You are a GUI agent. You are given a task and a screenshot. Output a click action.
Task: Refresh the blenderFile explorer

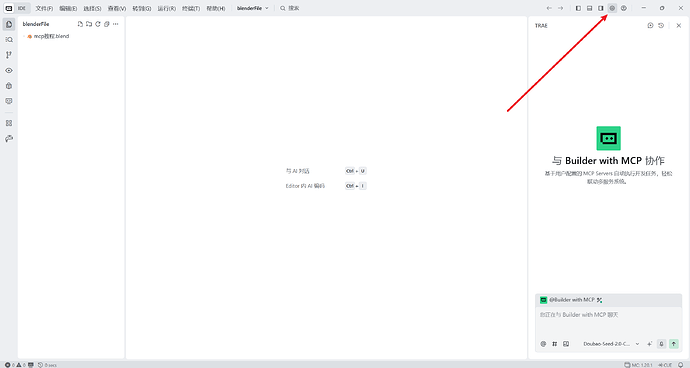98,24
